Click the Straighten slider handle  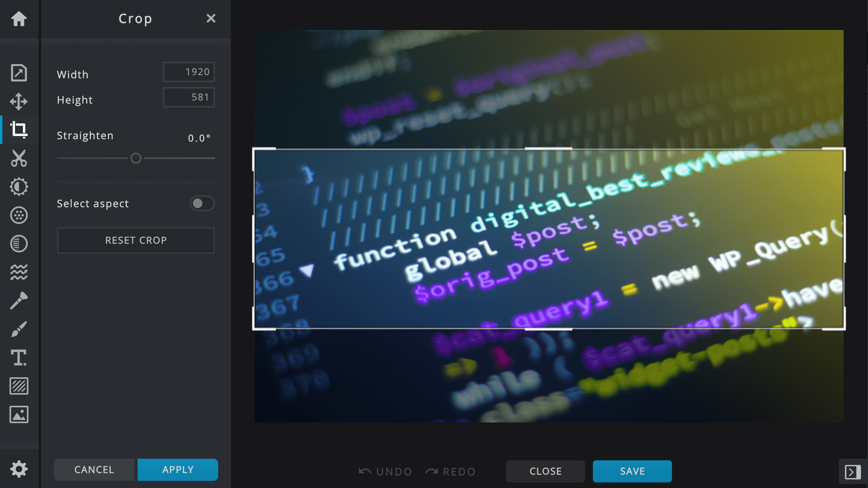pos(136,158)
